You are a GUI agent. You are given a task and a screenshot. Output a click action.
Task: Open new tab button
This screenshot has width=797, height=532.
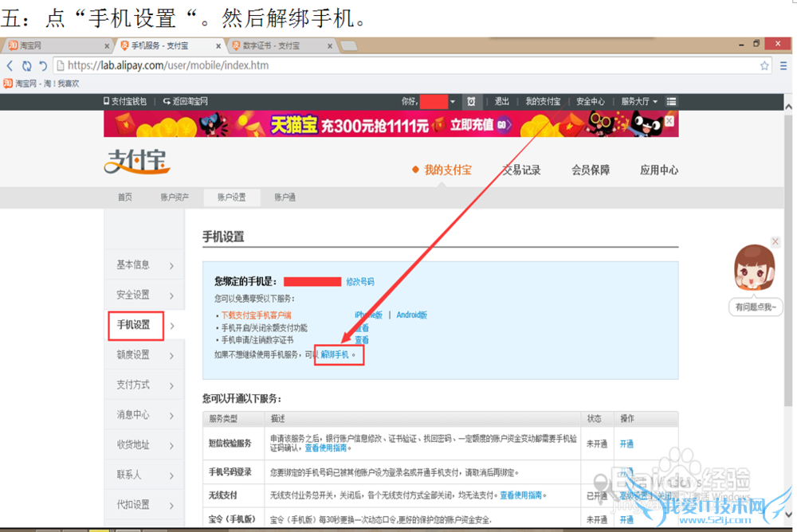pos(349,46)
